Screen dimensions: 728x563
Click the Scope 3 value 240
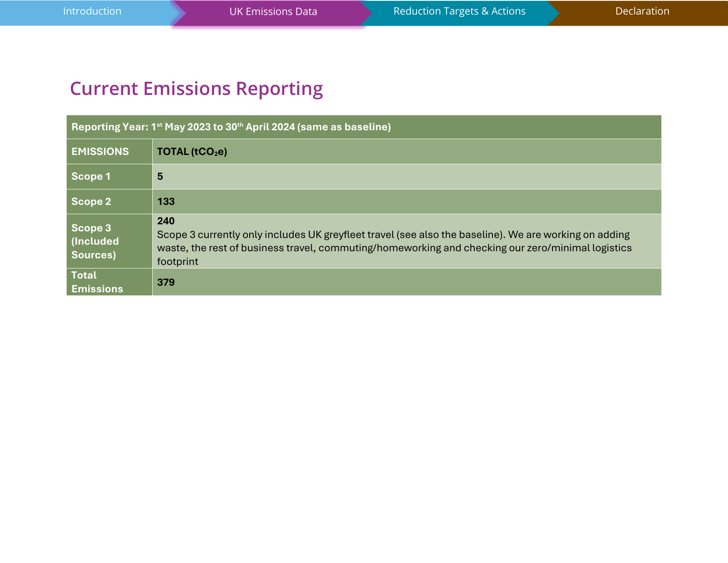point(166,221)
